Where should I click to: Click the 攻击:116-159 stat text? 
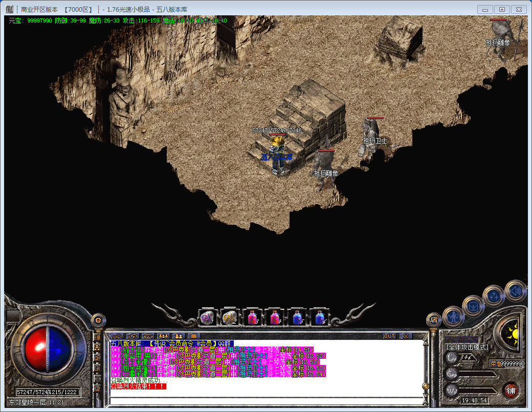[141, 20]
